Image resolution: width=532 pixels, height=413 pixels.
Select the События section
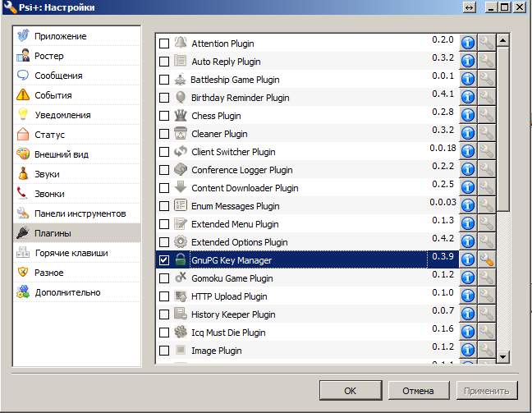77,95
